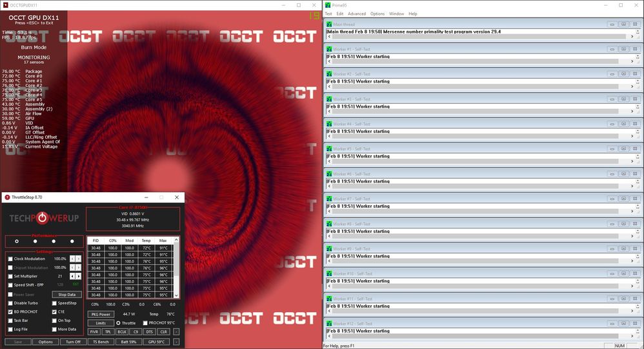Open the Options menu in Prime95
Viewport: 644px width, 349px height.
pyautogui.click(x=377, y=14)
